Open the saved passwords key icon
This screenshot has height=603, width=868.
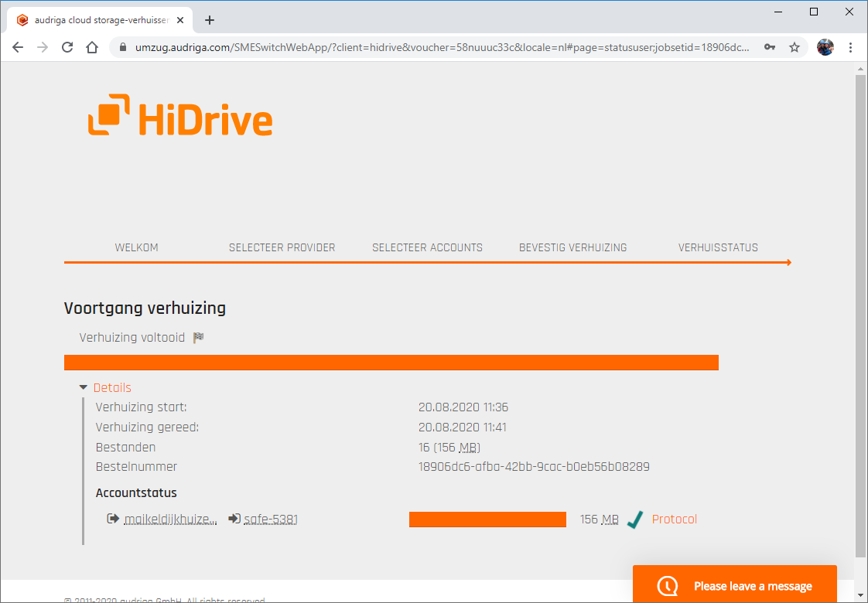click(x=770, y=47)
